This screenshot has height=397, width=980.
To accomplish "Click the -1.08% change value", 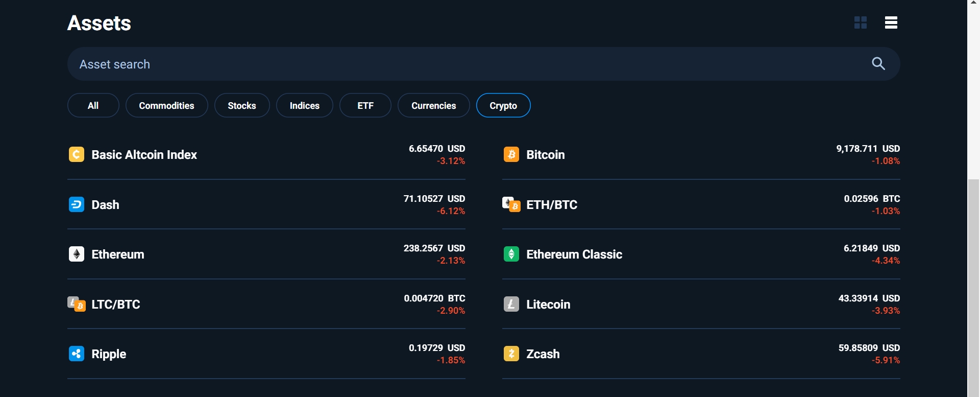I will coord(886,161).
